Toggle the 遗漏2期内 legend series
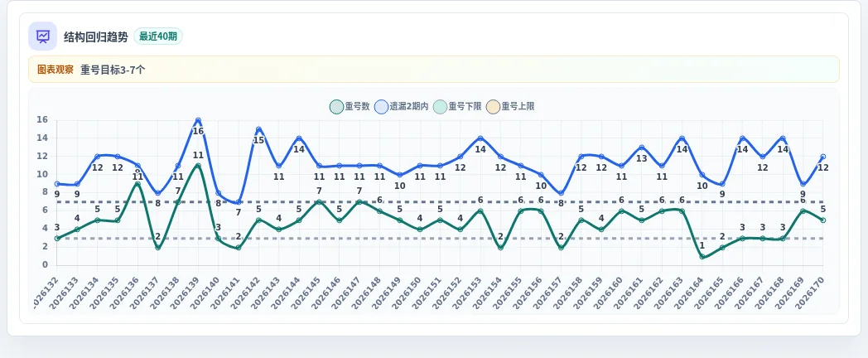The width and height of the screenshot is (868, 358). pyautogui.click(x=402, y=107)
